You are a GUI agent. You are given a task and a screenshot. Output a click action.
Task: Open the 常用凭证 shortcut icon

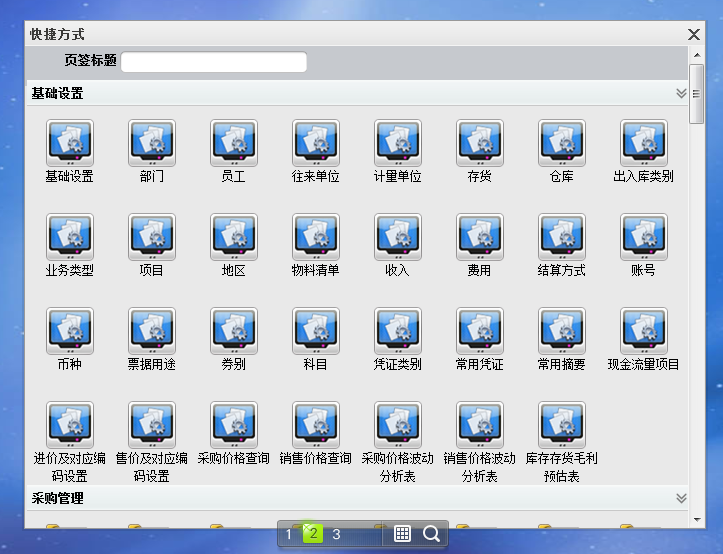(480, 331)
